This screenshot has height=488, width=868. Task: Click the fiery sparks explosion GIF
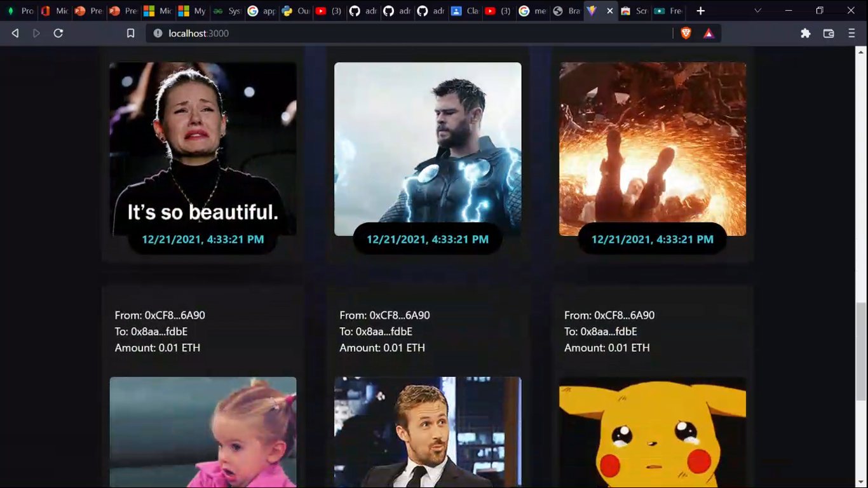pos(653,149)
